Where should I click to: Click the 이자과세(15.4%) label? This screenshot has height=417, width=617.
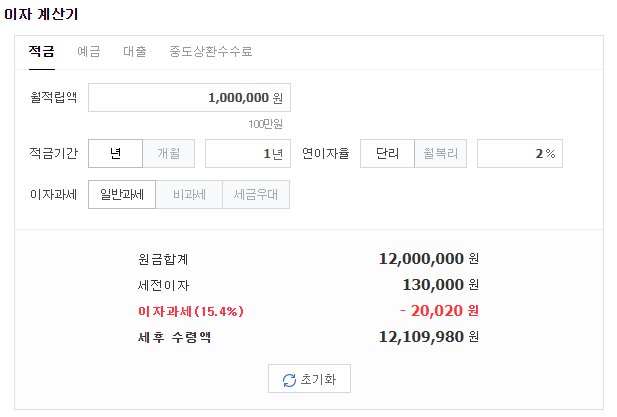pyautogui.click(x=190, y=312)
